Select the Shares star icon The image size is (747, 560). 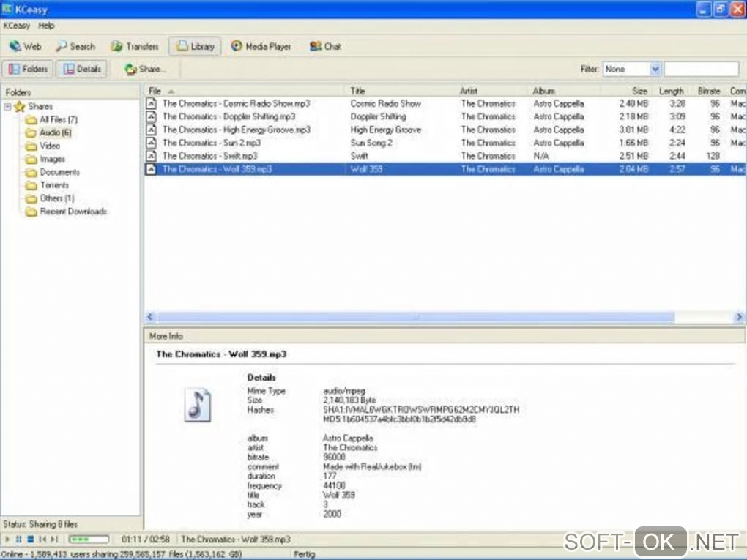[20, 107]
